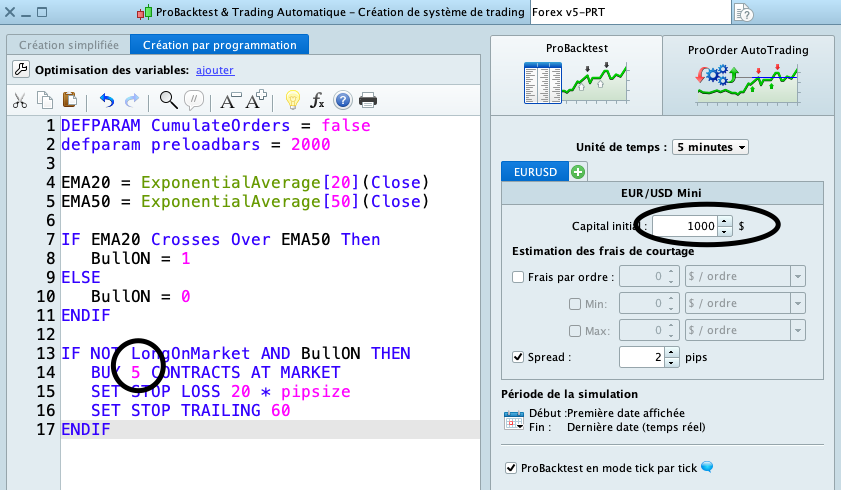Uncheck the Spread checkbox
Image resolution: width=841 pixels, height=490 pixels.
point(518,357)
